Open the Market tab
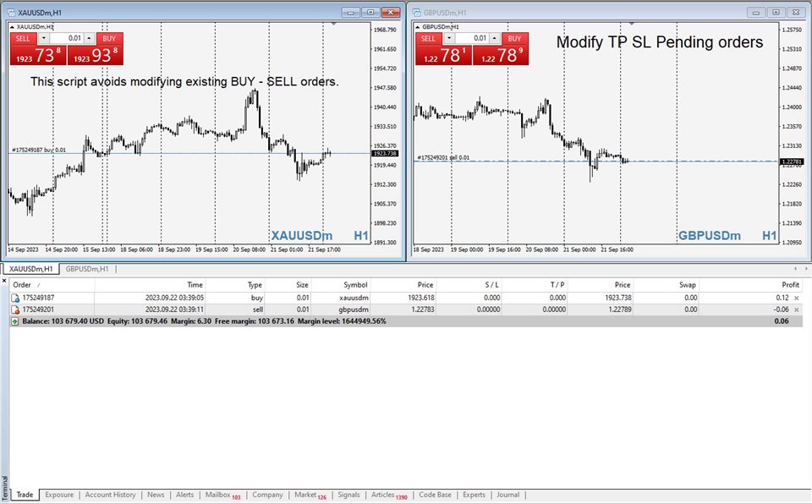812x504 pixels. [310, 496]
